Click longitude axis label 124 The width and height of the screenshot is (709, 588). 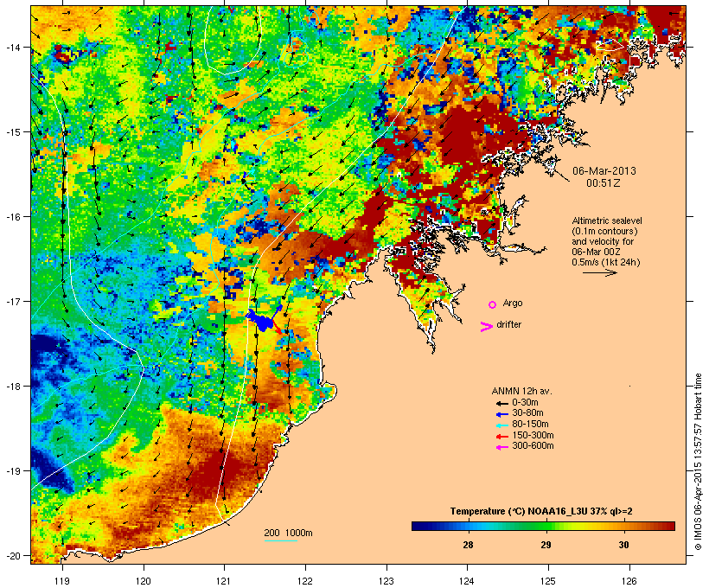pyautogui.click(x=467, y=581)
